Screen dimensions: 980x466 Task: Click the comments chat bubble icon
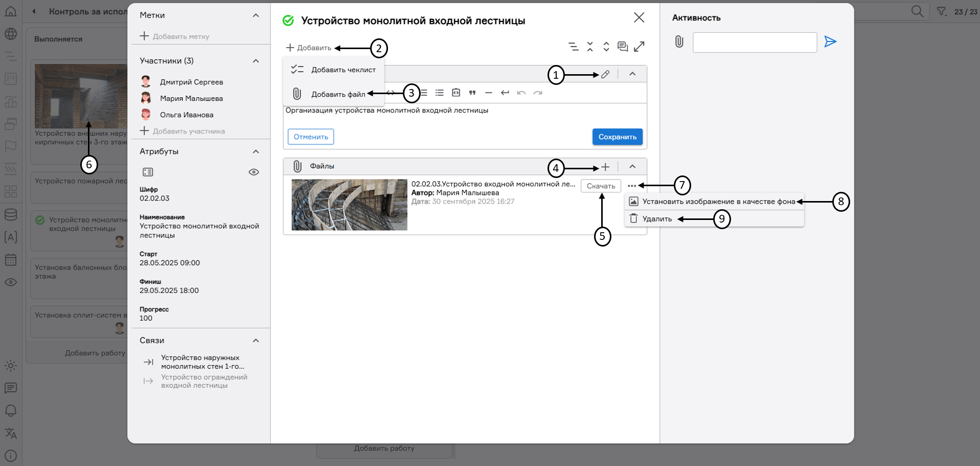(x=622, y=47)
